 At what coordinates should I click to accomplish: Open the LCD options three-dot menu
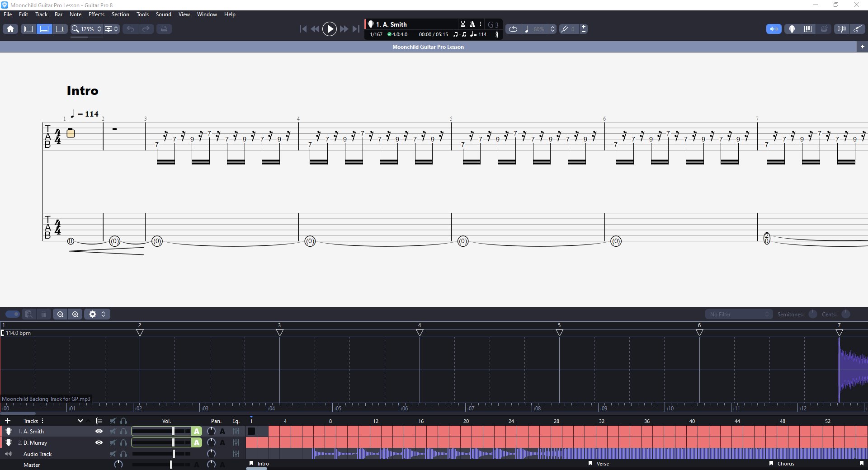click(x=481, y=24)
